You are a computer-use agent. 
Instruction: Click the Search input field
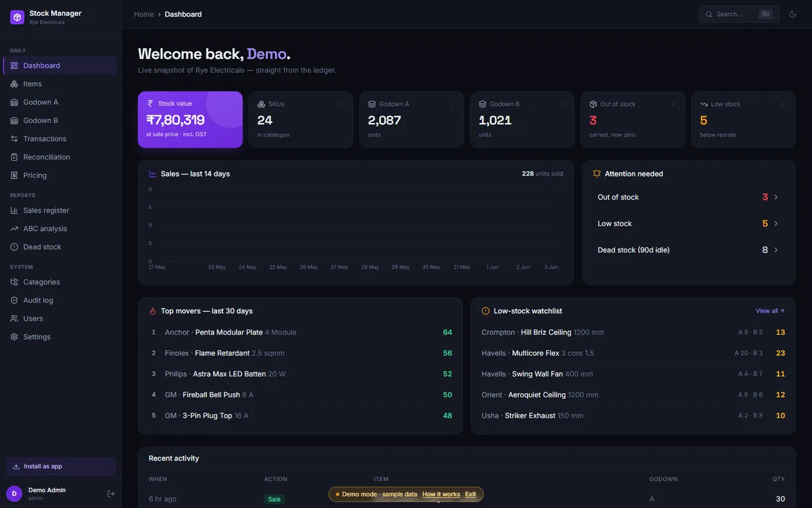739,14
